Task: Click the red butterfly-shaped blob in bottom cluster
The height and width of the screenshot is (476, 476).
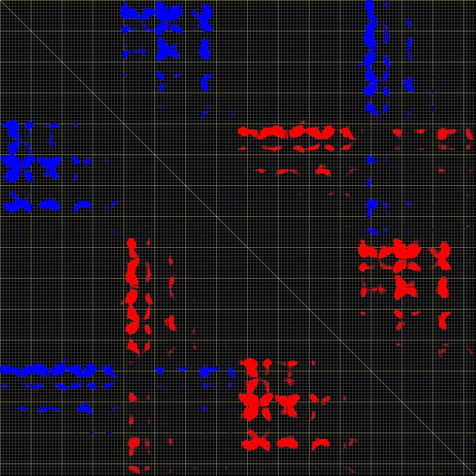Action: pos(287,405)
